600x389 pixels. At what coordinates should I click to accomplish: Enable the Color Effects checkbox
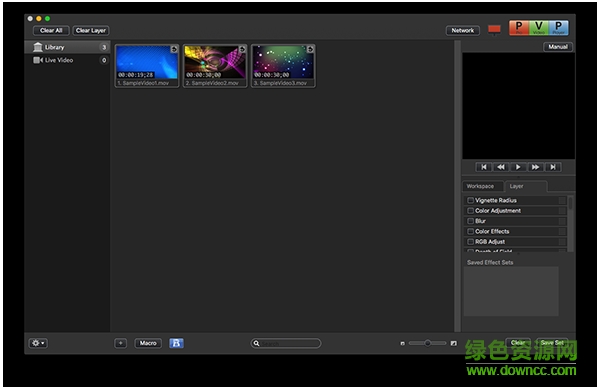coord(471,231)
